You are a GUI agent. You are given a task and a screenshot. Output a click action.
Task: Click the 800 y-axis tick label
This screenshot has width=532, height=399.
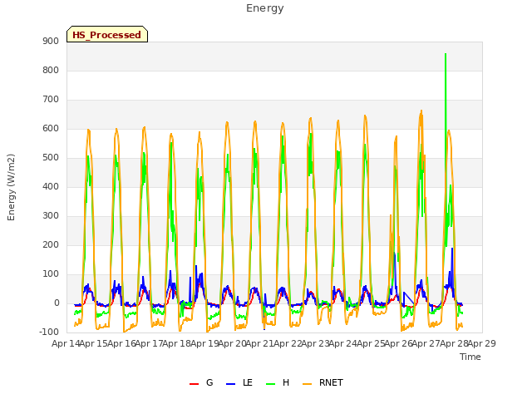pos(51,70)
